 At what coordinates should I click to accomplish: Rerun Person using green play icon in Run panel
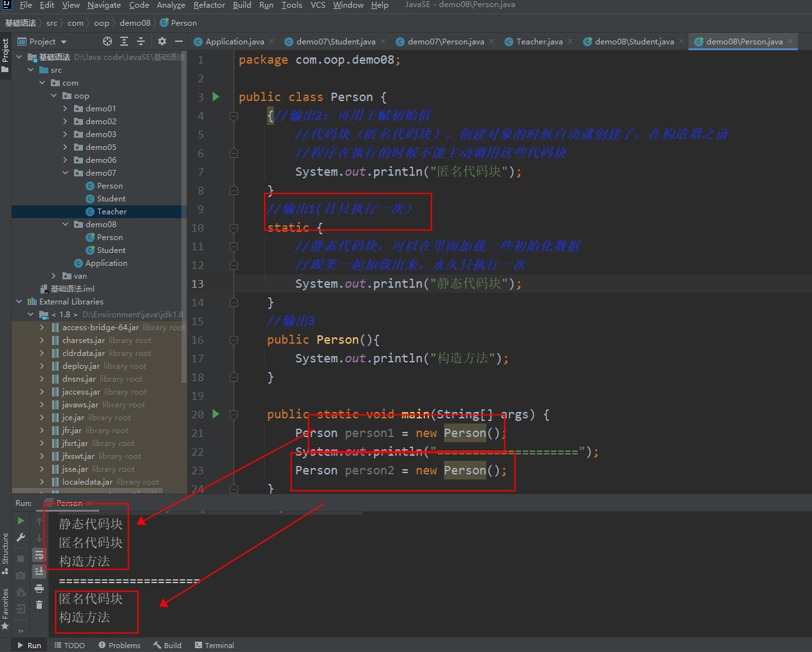[21, 521]
